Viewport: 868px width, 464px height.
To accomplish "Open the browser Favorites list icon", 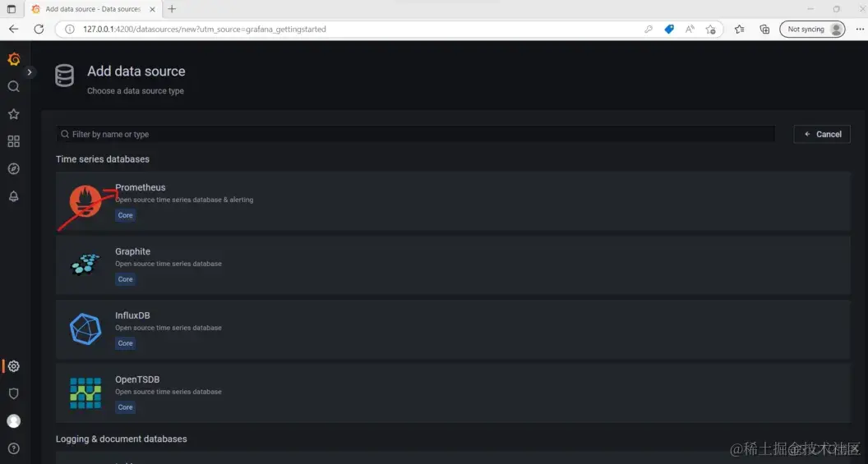I will [x=739, y=30].
